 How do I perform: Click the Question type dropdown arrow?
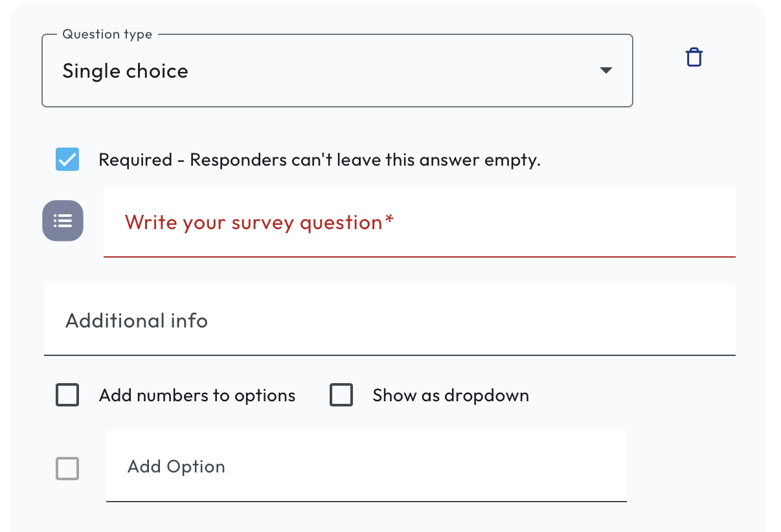coord(606,71)
